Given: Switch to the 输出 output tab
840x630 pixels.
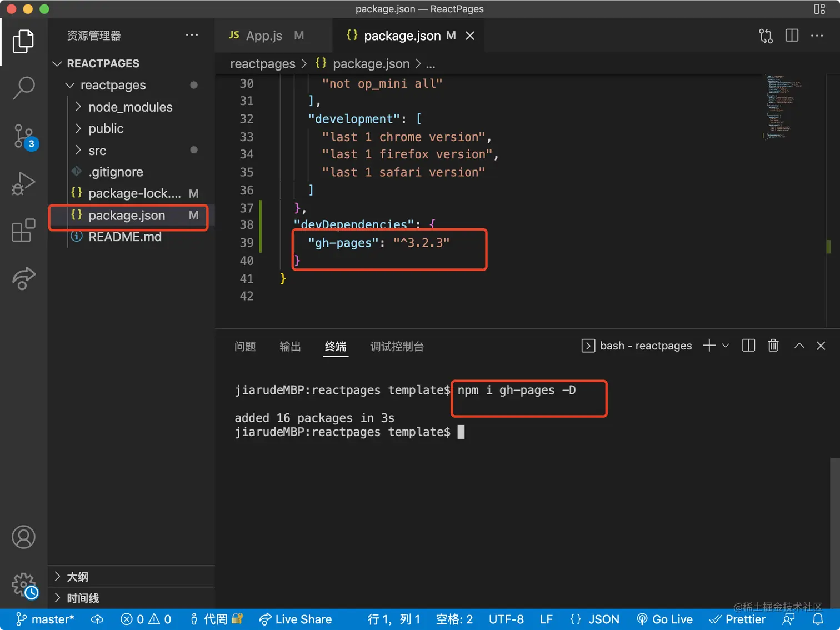Looking at the screenshot, I should click(x=290, y=346).
